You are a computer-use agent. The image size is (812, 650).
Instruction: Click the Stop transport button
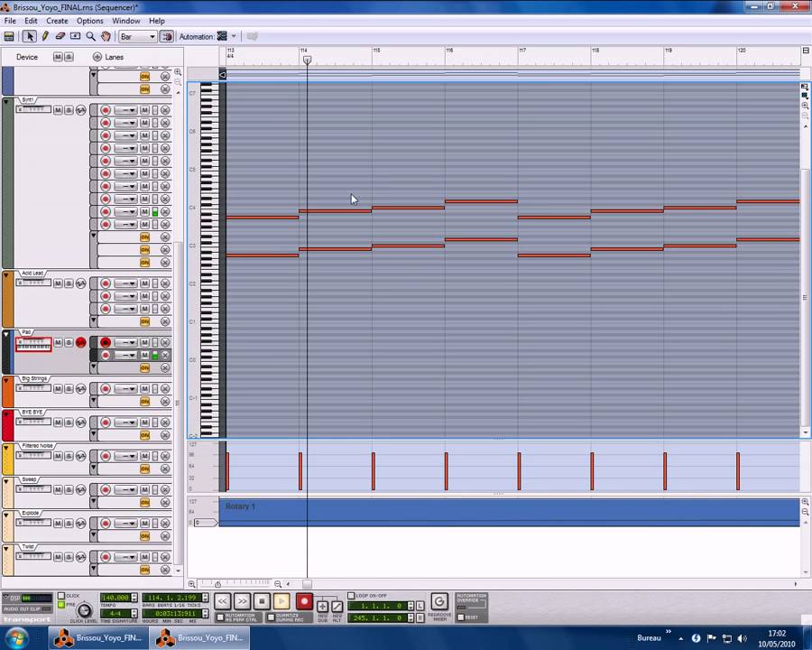tap(262, 601)
